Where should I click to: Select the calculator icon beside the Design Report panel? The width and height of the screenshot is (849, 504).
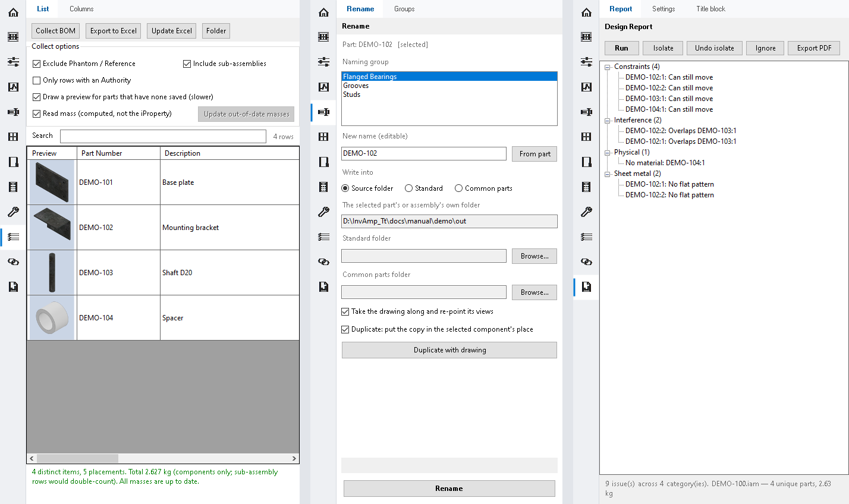[x=586, y=187]
